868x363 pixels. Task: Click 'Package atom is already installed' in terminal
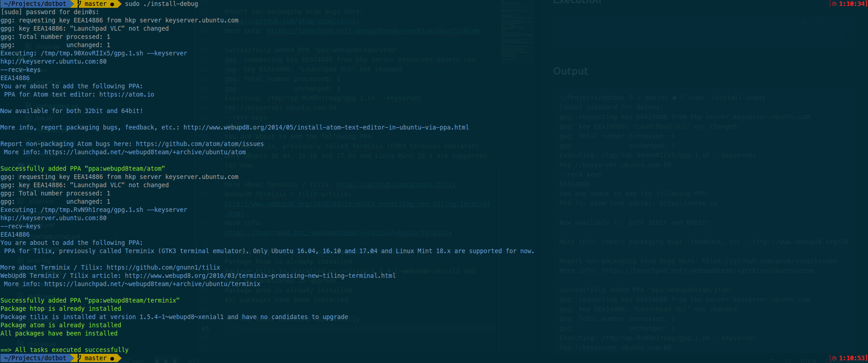tap(61, 325)
